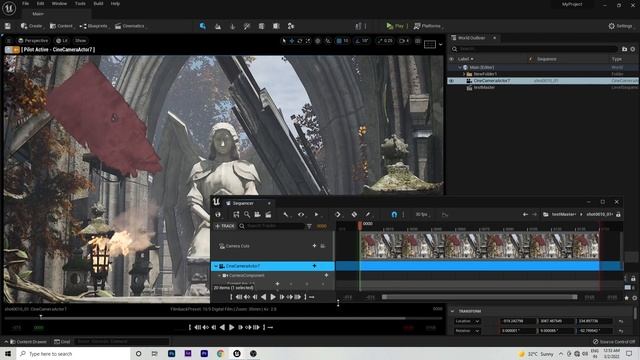
Task: Add a new folder in World Outliner
Action: point(624,49)
